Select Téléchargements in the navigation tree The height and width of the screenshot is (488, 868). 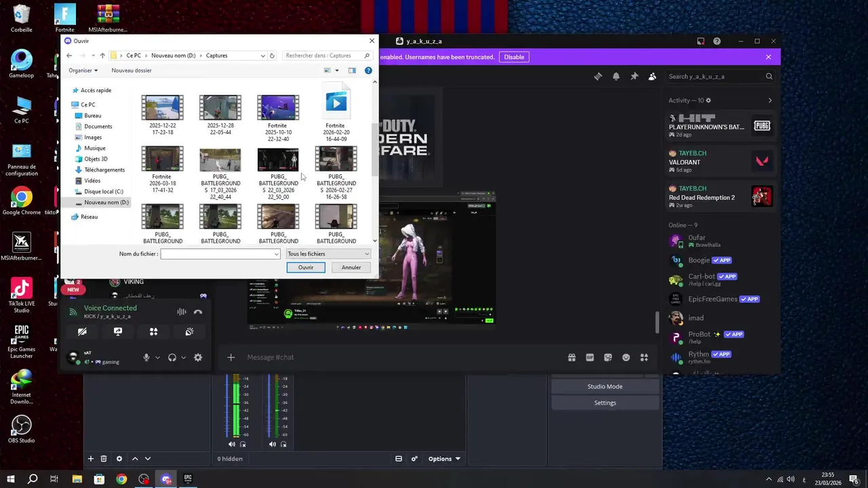click(x=104, y=170)
